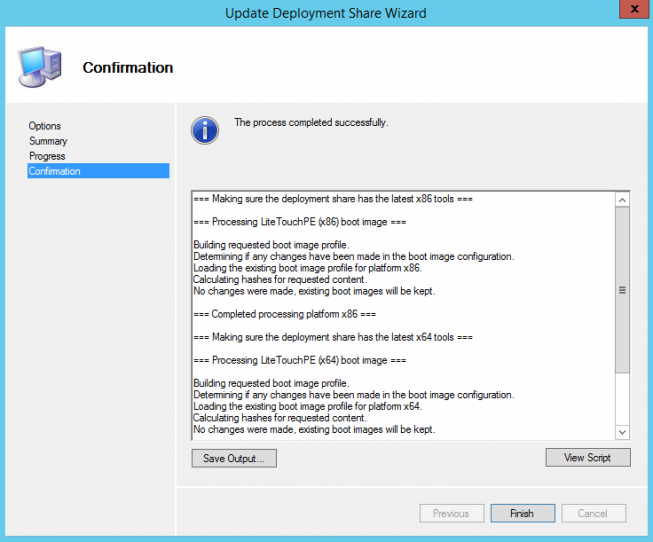653x542 pixels.
Task: Click the output scrollbar down arrow
Action: point(622,432)
